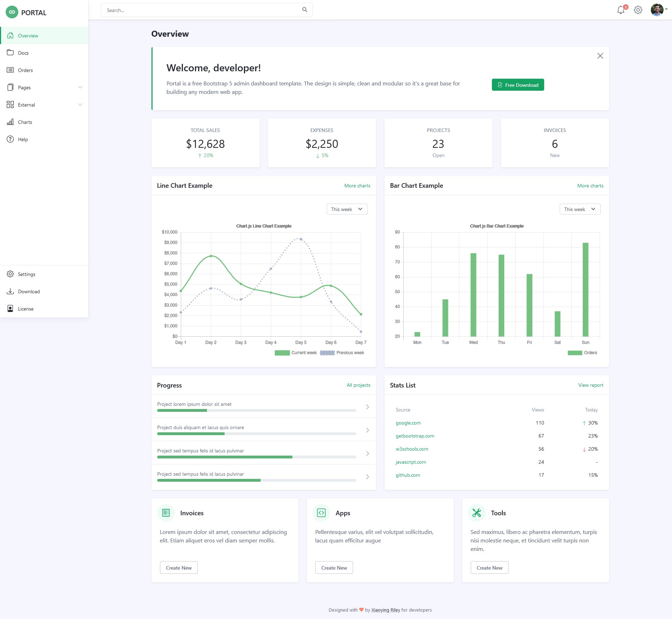Open the This week dropdown on Bar Chart
This screenshot has height=619, width=672.
579,209
